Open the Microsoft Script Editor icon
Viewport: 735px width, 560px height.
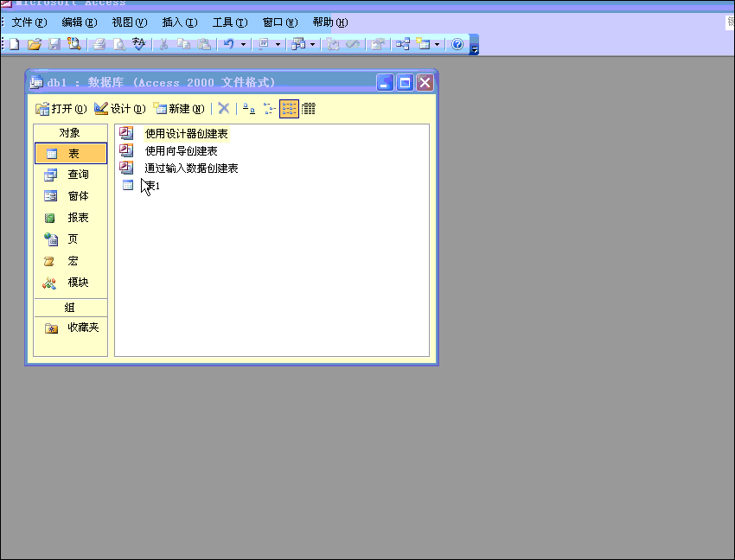pos(353,45)
